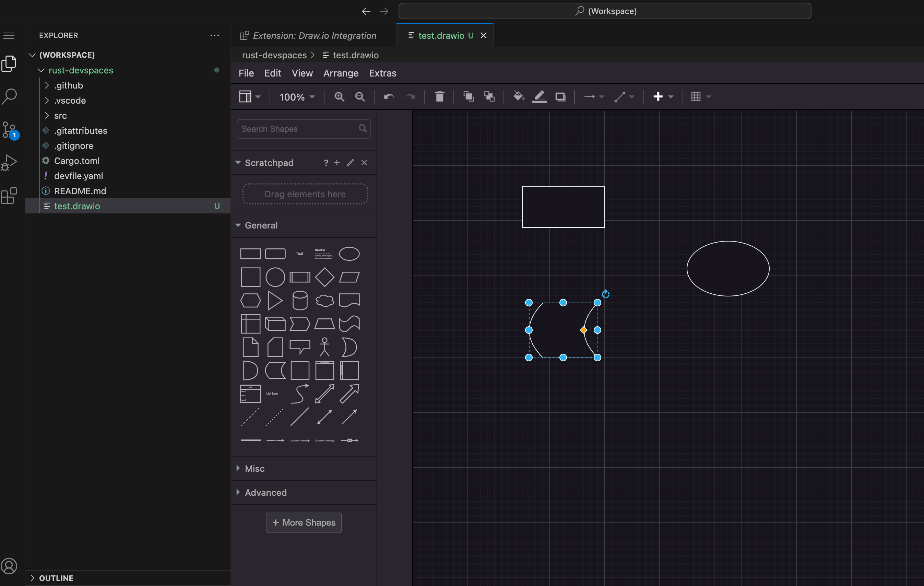Open the table grid dropdown

[x=701, y=97]
